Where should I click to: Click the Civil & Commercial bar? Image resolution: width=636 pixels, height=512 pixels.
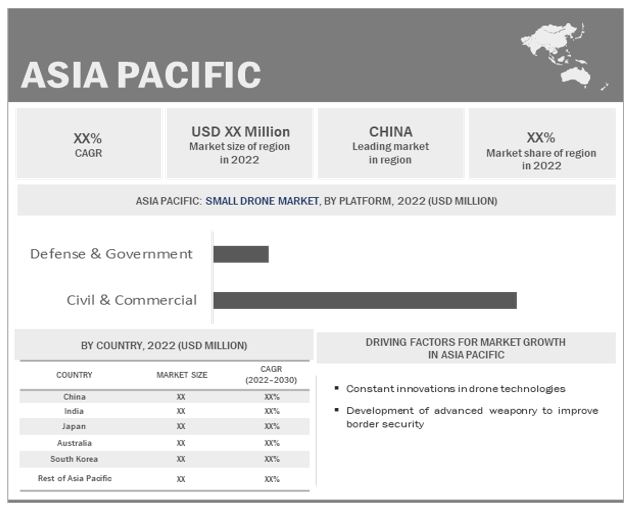tap(365, 300)
